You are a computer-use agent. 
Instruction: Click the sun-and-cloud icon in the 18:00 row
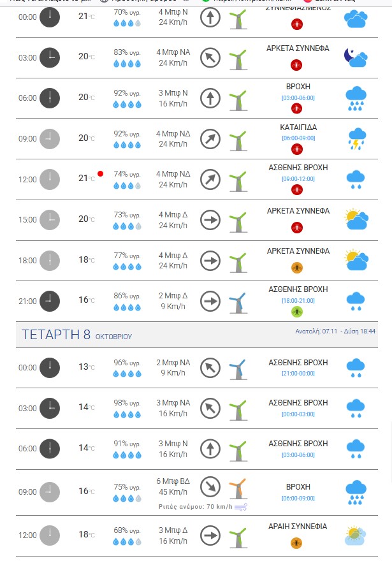pyautogui.click(x=356, y=260)
